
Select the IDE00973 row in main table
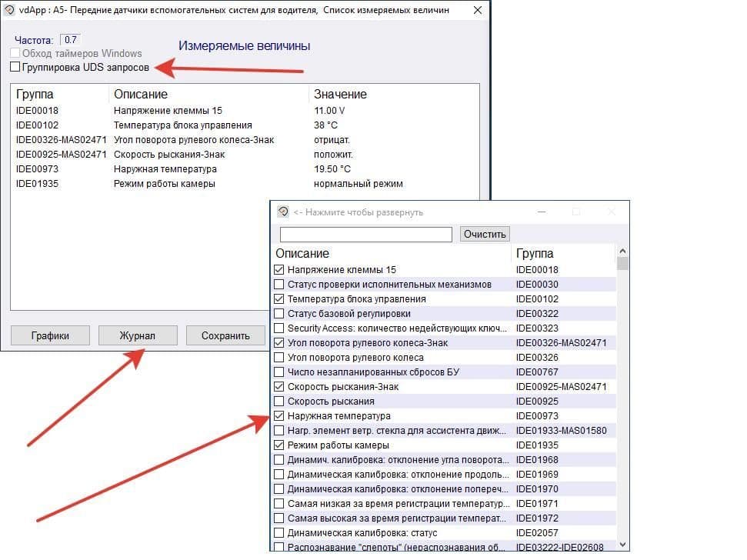pyautogui.click(x=245, y=169)
